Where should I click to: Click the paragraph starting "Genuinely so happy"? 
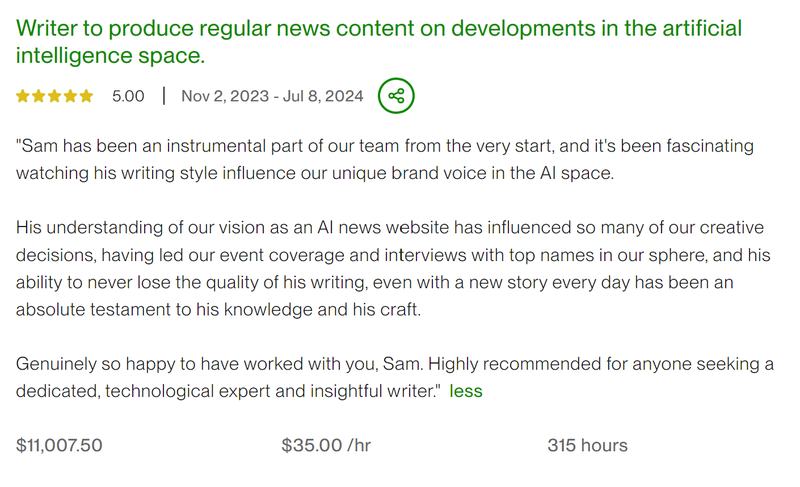(x=394, y=378)
